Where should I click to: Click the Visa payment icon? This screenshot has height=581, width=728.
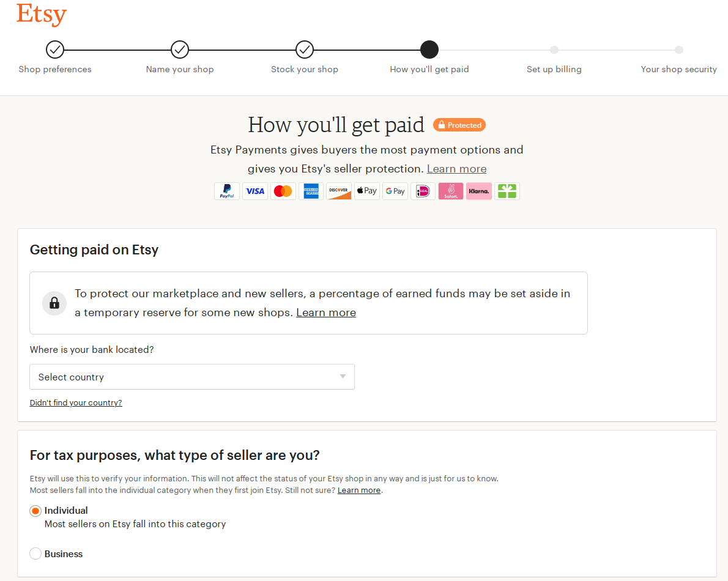tap(255, 191)
